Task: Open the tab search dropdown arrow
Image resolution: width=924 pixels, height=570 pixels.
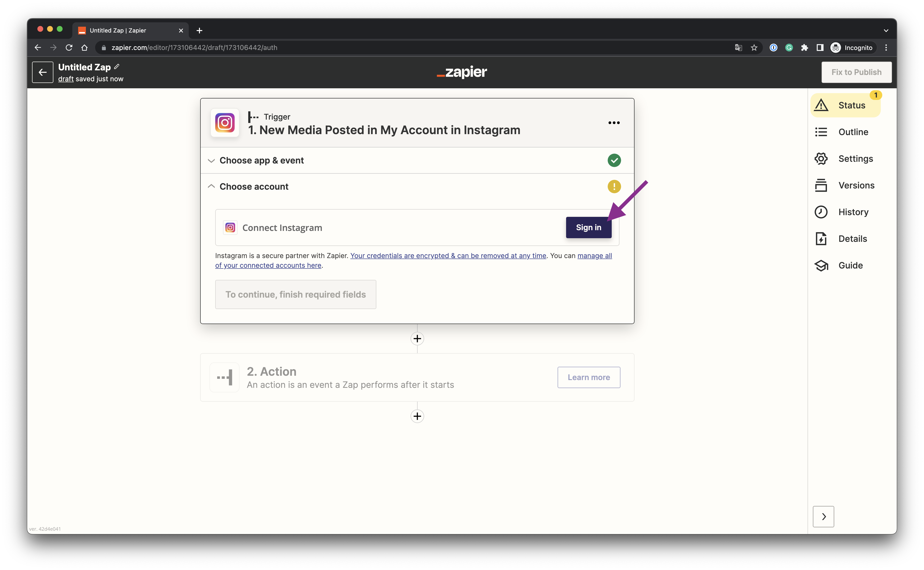Action: tap(886, 31)
